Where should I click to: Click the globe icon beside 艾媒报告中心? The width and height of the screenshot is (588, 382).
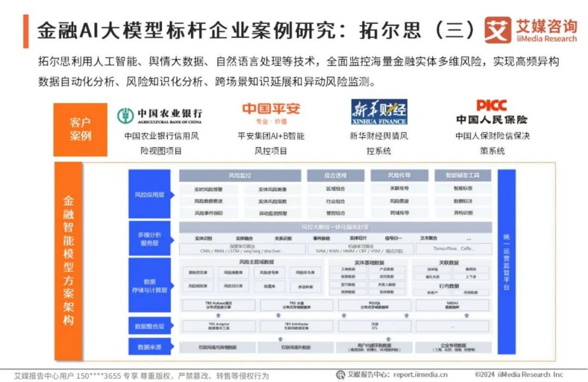340,374
